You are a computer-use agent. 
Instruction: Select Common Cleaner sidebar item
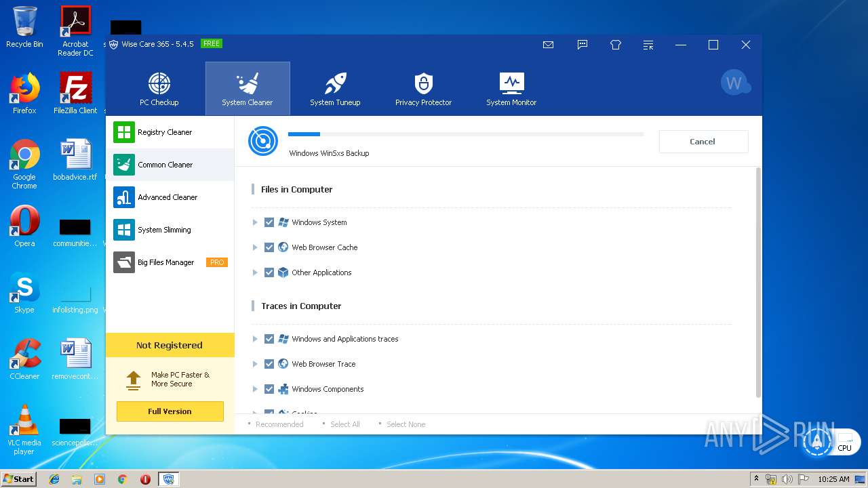click(170, 165)
